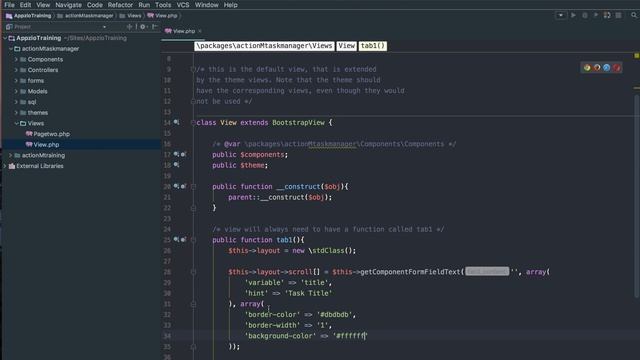The image size is (640, 360).
Task: Click gutter icon on class View line 14
Action: 176,122
